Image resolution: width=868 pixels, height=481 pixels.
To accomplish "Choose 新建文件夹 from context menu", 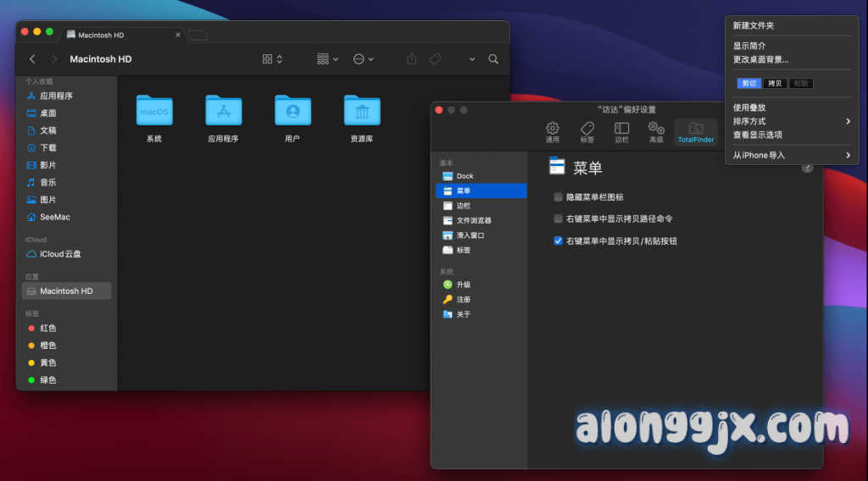I will (x=754, y=25).
